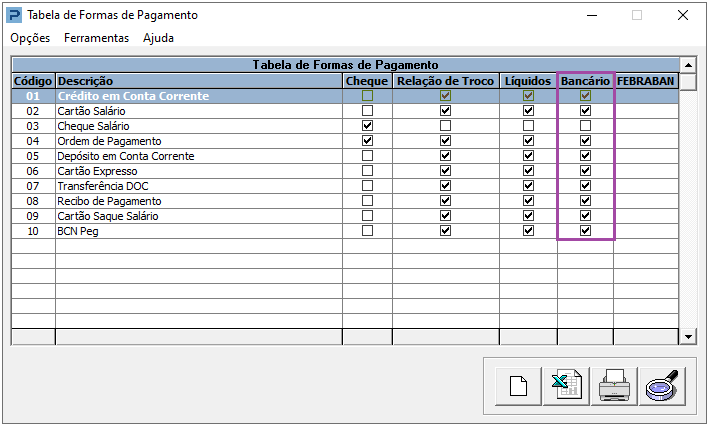Click FEBRABAN cell for Cartão Salário row
Image resolution: width=710 pixels, height=427 pixels.
coord(646,111)
